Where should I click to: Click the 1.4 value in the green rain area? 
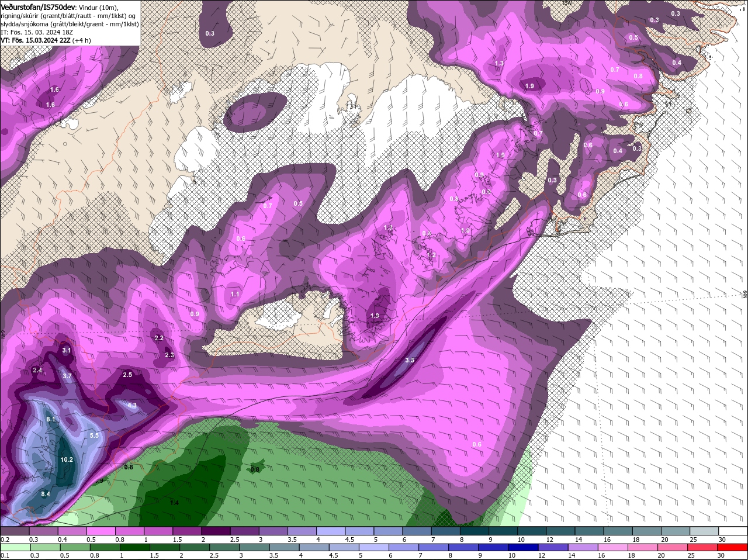[x=174, y=503]
